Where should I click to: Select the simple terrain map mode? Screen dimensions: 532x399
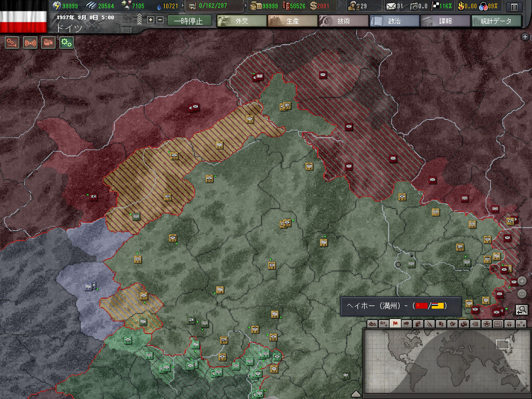click(384, 324)
